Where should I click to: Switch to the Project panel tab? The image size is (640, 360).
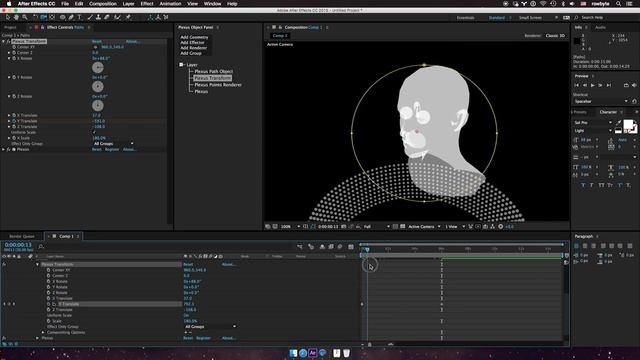tap(10, 27)
